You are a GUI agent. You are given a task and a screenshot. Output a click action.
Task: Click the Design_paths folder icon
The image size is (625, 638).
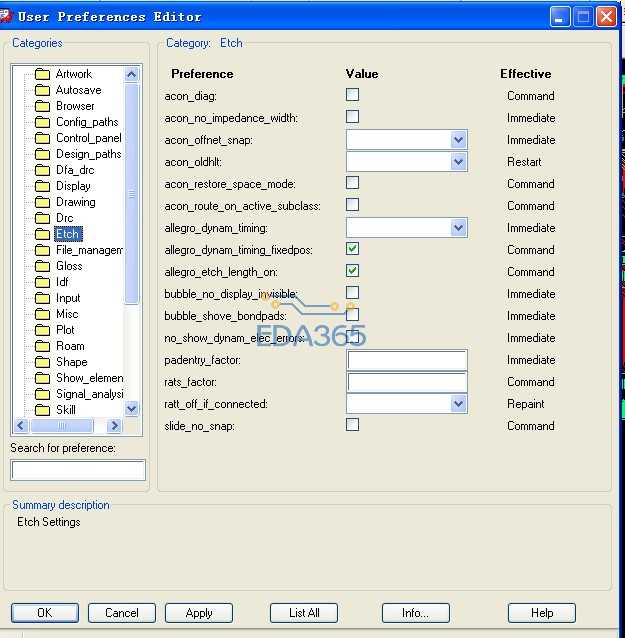pos(42,154)
